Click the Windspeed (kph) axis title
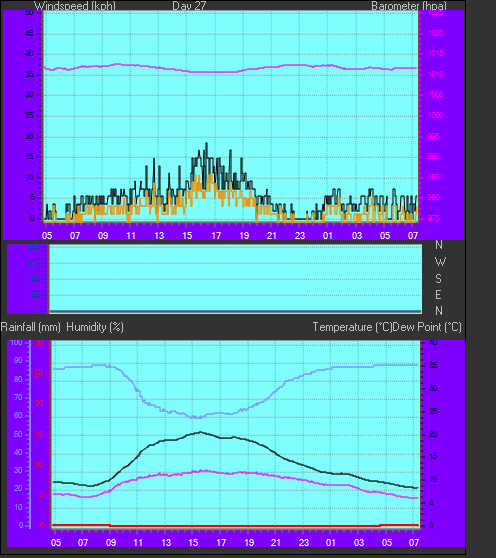This screenshot has width=496, height=558. (75, 6)
